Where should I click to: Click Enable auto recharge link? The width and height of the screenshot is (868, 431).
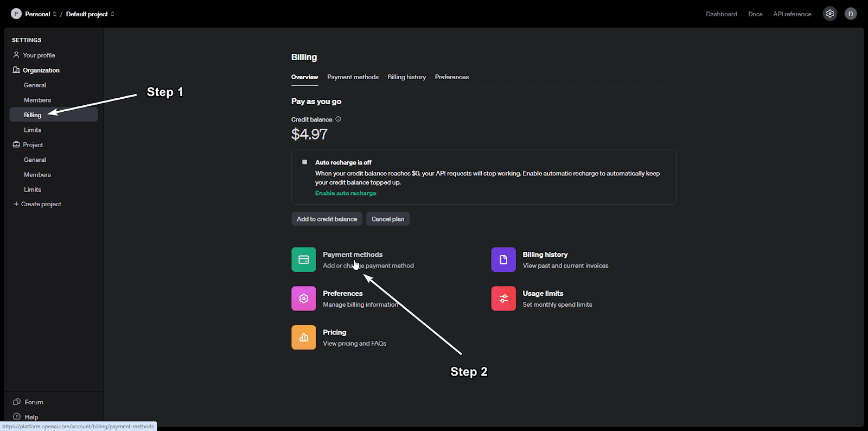click(x=346, y=193)
